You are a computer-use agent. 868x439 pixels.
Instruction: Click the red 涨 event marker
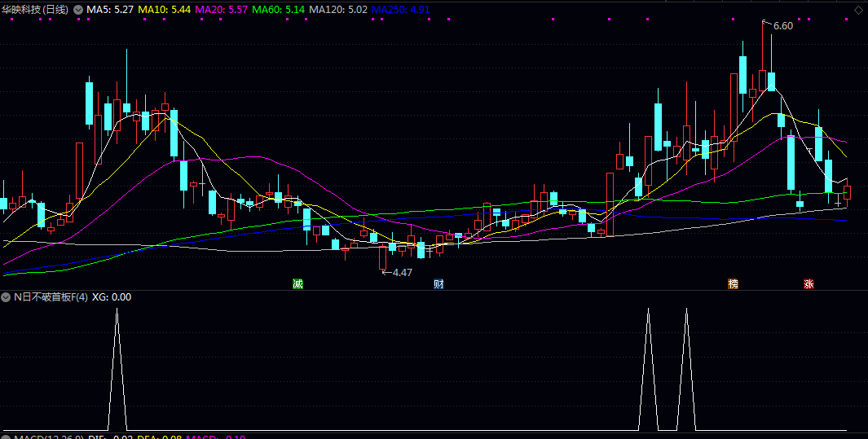click(x=809, y=284)
